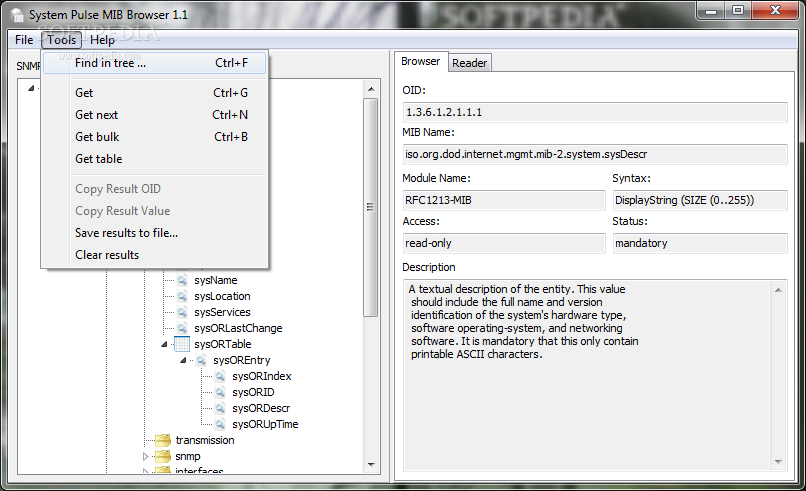Screen dimensions: 806x491
Task: Select sysORUpTime in the tree
Action: (x=265, y=424)
